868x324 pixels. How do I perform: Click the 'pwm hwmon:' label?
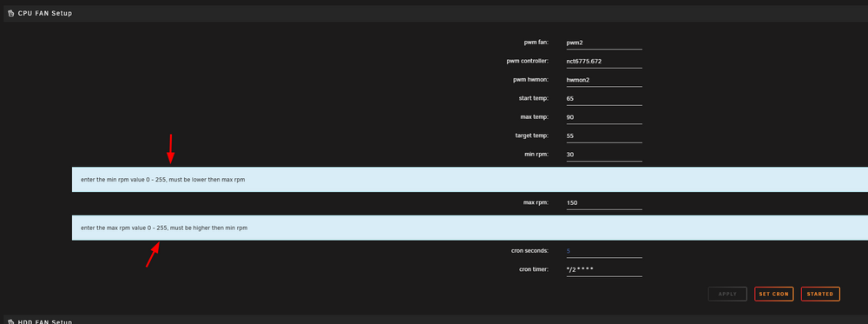[530, 80]
